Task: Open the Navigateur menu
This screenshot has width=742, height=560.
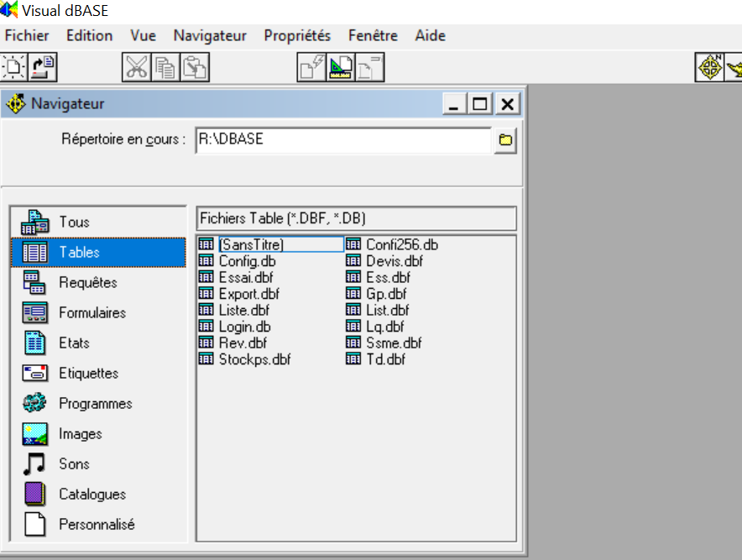Action: 210,35
